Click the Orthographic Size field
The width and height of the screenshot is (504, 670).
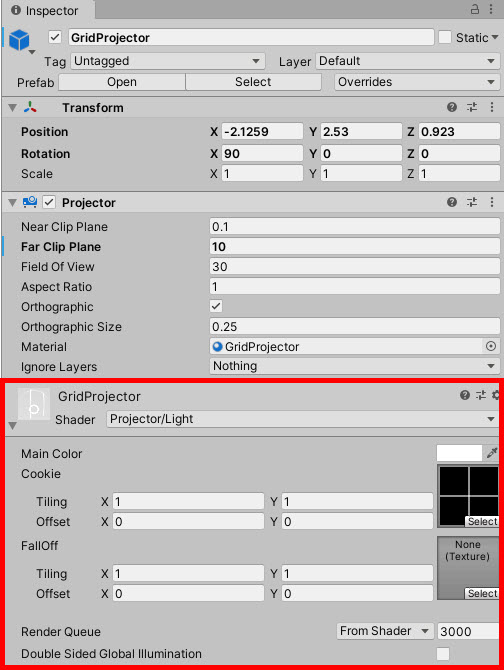tap(355, 326)
